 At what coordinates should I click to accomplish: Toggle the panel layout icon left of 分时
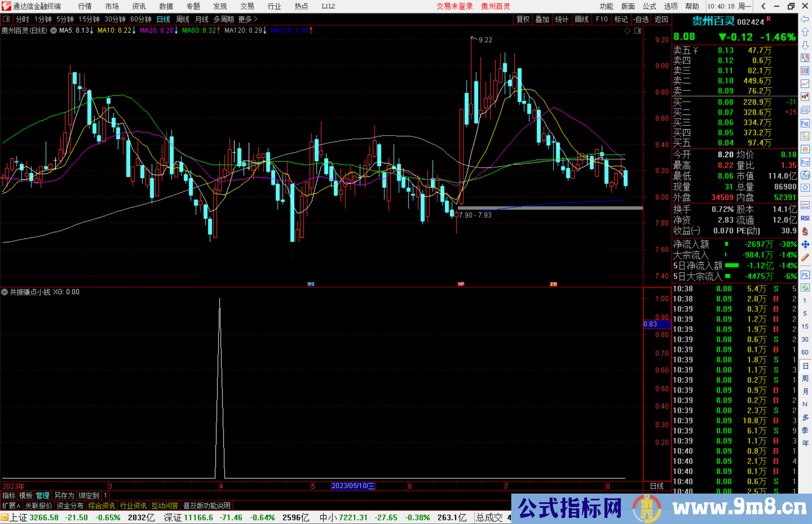point(6,19)
